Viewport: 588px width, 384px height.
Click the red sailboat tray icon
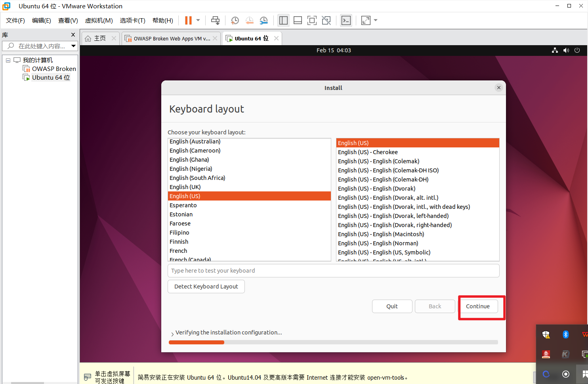(546, 354)
